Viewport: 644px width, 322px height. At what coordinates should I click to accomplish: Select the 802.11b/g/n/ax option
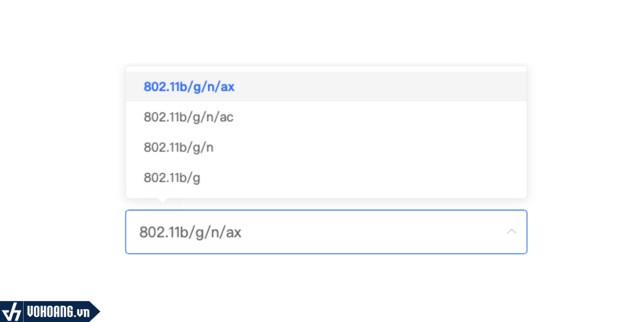189,87
